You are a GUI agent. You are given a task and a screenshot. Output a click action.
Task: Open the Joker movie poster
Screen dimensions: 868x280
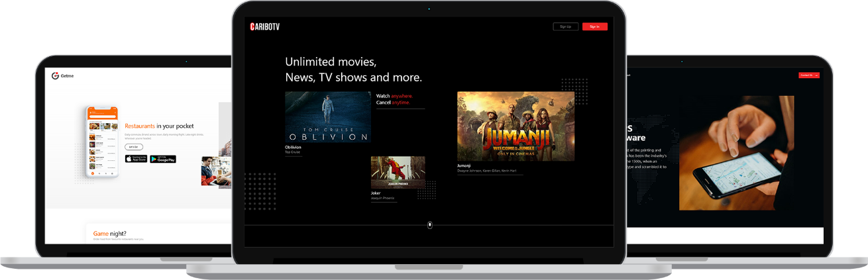pos(398,172)
